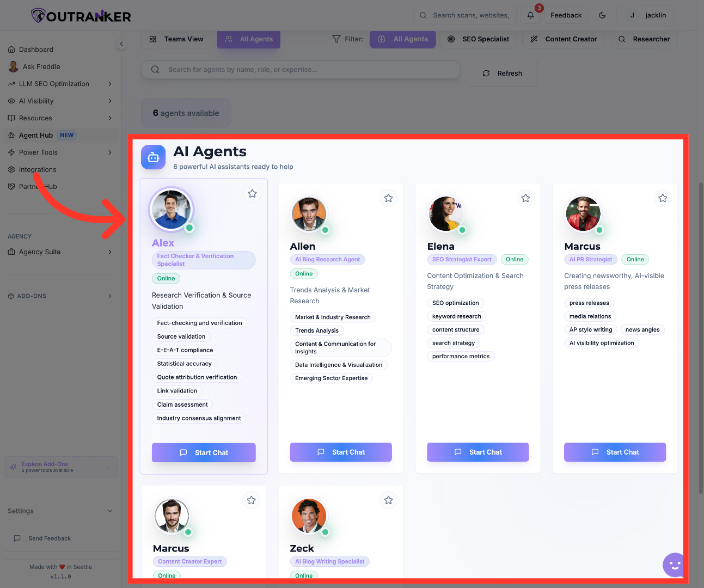Star the Allen agent card
This screenshot has height=588, width=704.
pos(388,198)
